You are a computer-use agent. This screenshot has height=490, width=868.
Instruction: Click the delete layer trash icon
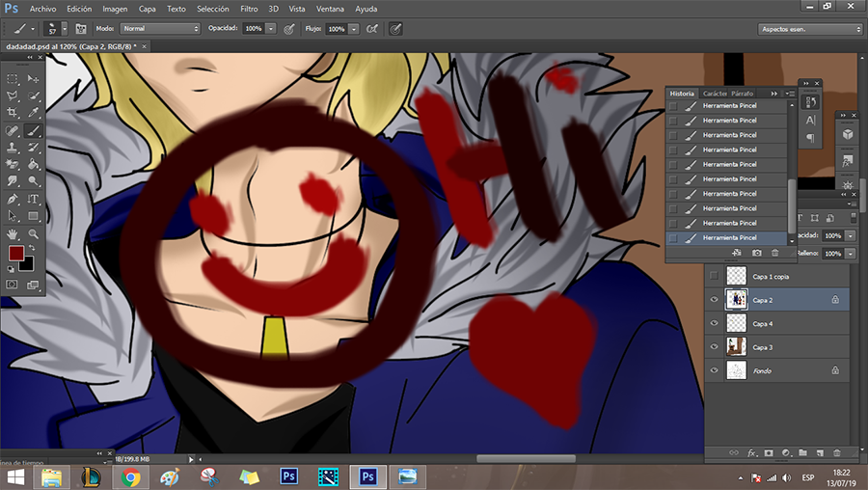[x=836, y=451]
